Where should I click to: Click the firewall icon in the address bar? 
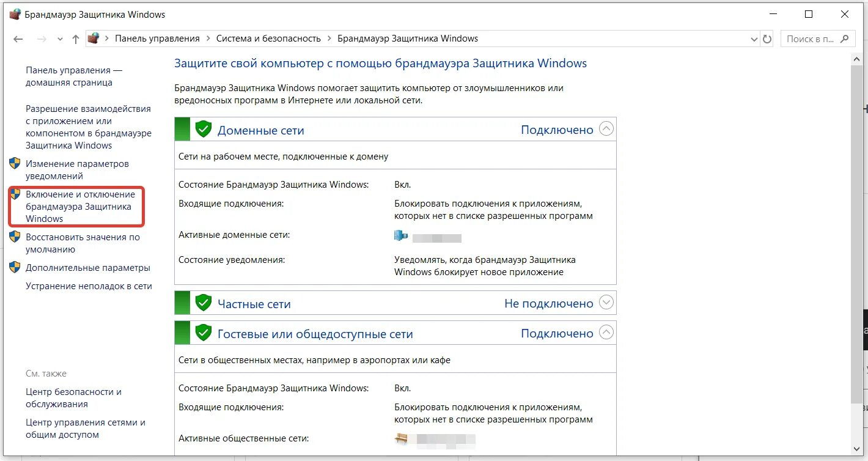94,39
